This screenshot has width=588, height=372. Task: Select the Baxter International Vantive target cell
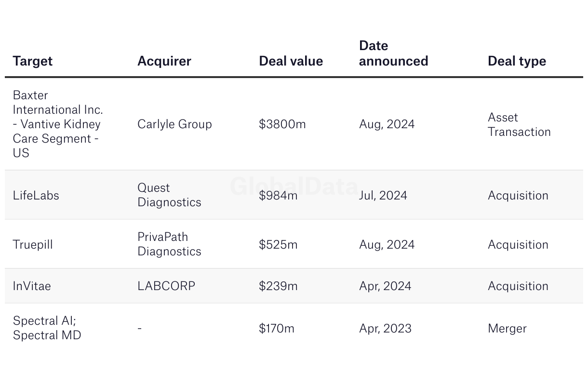pyautogui.click(x=57, y=124)
